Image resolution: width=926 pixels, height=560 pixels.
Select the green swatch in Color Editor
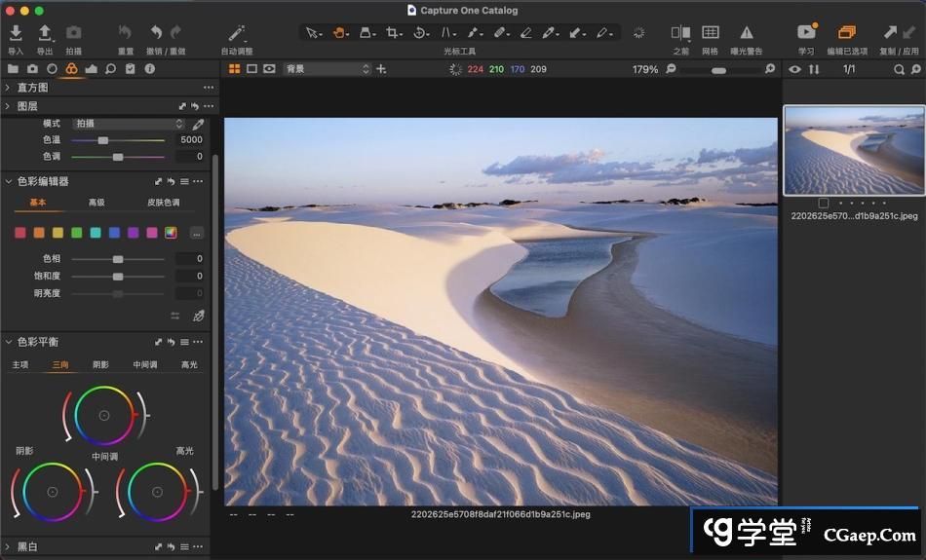pyautogui.click(x=76, y=233)
